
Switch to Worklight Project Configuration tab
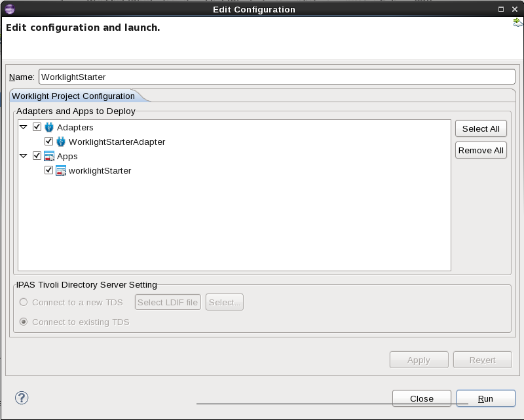73,96
